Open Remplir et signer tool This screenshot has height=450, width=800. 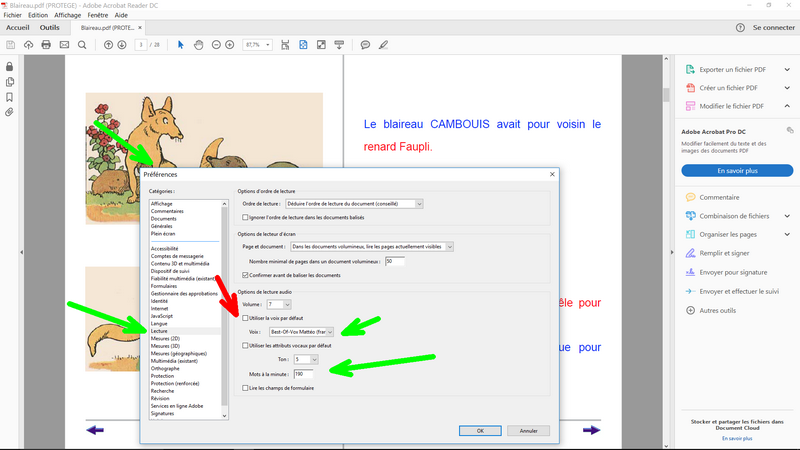[x=724, y=253]
